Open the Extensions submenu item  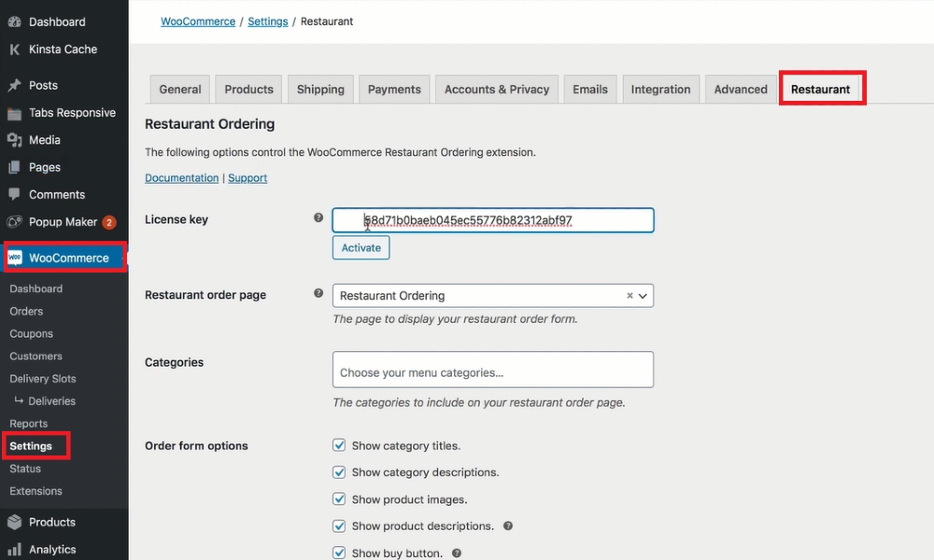click(x=35, y=491)
